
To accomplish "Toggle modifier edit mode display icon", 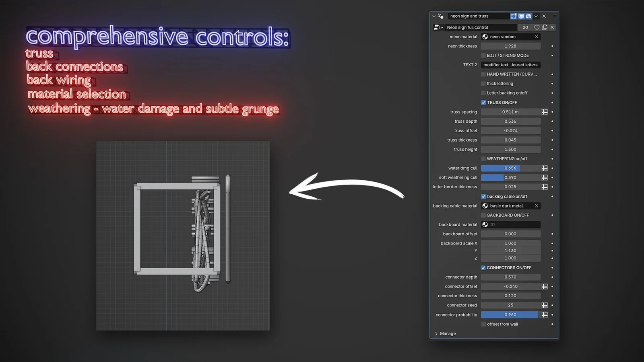I will pos(514,16).
